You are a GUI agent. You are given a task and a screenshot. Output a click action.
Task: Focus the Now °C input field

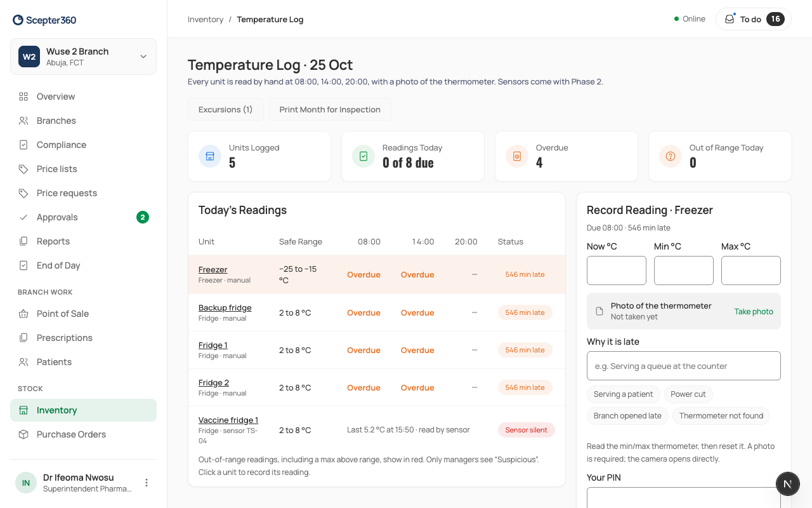click(617, 271)
